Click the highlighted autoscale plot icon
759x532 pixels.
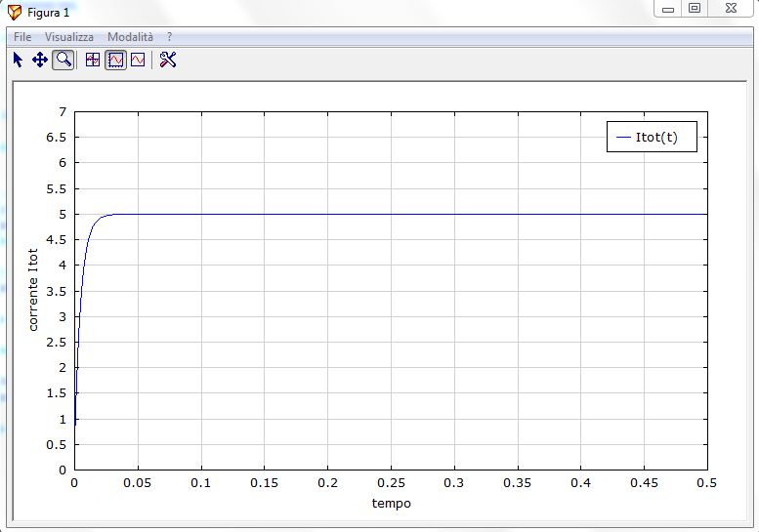coord(115,60)
